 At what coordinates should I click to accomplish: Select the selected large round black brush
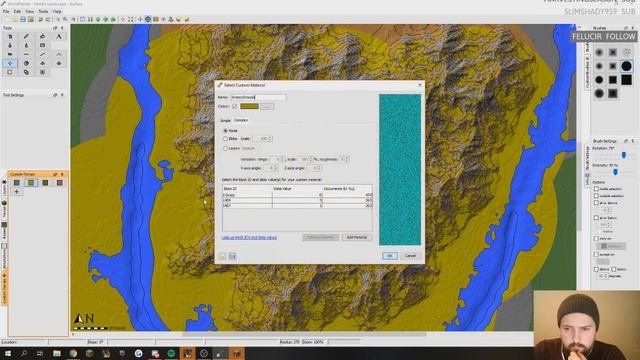pyautogui.click(x=627, y=66)
